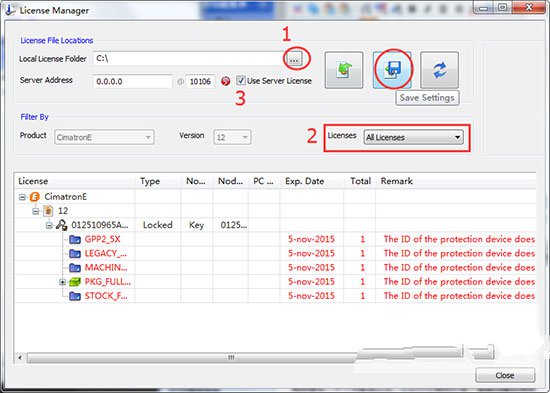Viewport: 550px width, 393px height.
Task: Click the Local License Folder path field
Action: (190, 59)
